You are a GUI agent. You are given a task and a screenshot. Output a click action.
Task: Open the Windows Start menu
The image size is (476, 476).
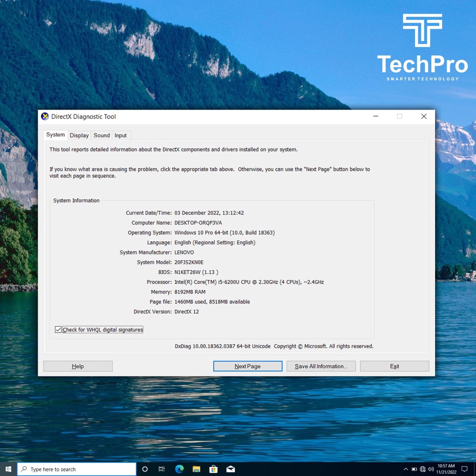point(8,469)
